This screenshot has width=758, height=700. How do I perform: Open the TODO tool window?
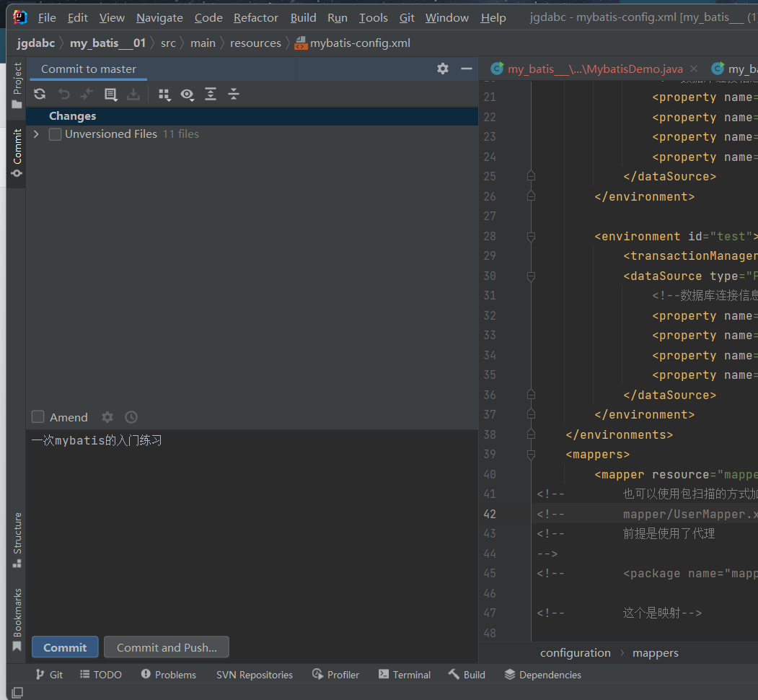[x=100, y=675]
